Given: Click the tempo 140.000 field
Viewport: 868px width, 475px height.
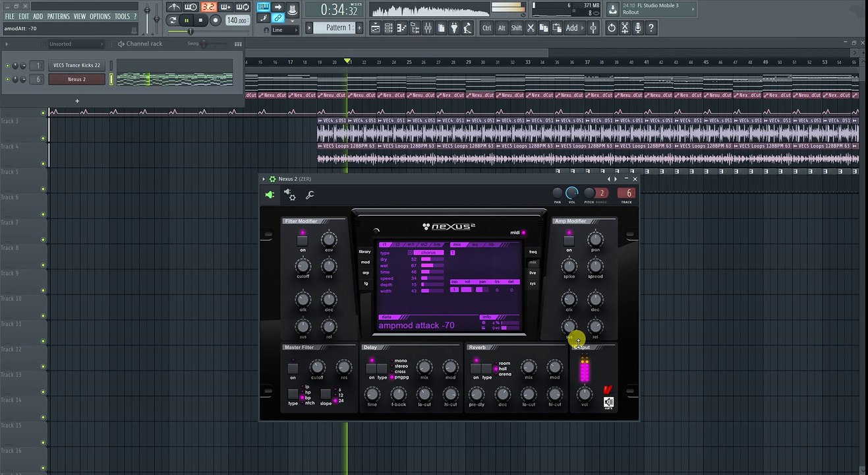Looking at the screenshot, I should (x=237, y=20).
